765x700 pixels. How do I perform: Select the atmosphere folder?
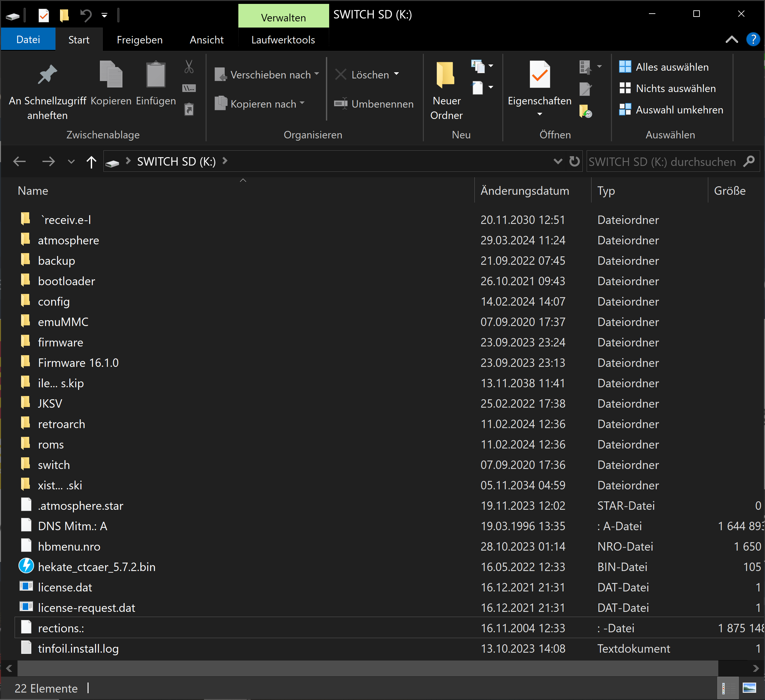point(68,240)
